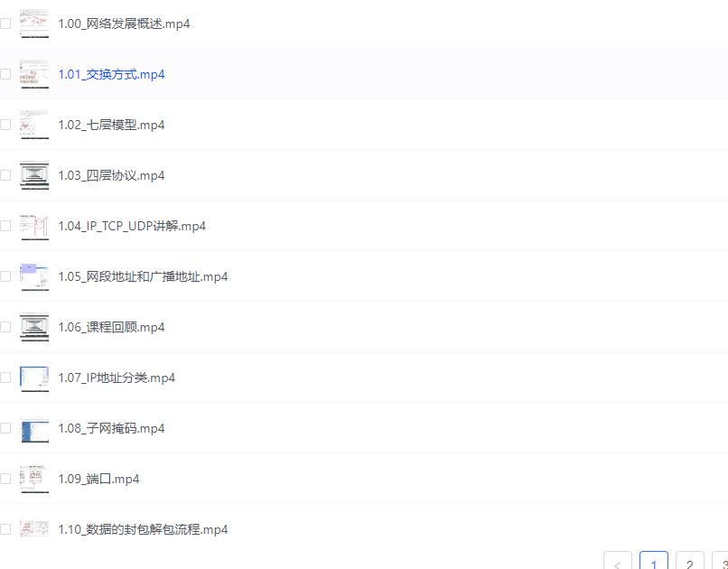Go to page 2 of the file list
The height and width of the screenshot is (569, 728).
pos(689,562)
